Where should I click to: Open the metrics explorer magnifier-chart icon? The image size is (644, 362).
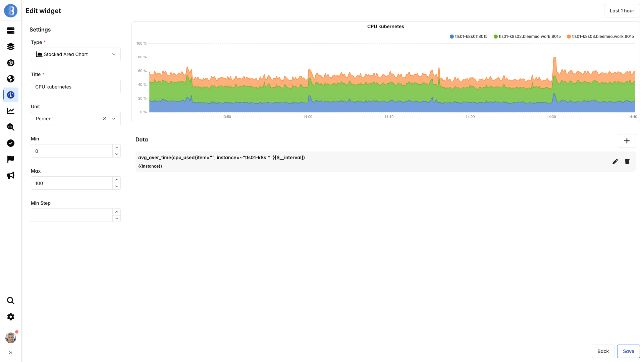coord(11,127)
